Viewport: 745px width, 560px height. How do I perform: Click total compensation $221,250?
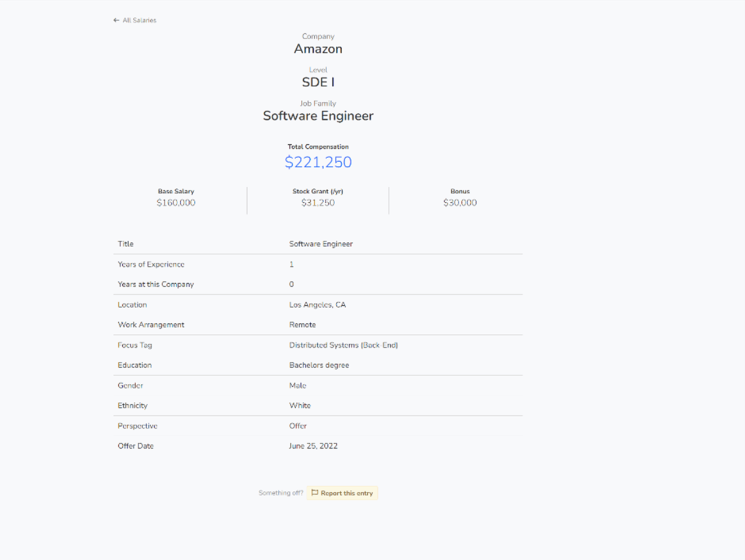pyautogui.click(x=318, y=162)
